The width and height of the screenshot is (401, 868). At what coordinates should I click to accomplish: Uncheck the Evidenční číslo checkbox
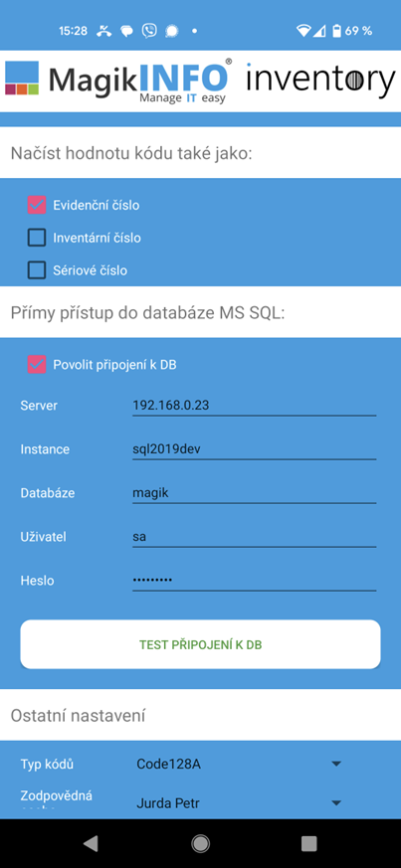tap(37, 206)
